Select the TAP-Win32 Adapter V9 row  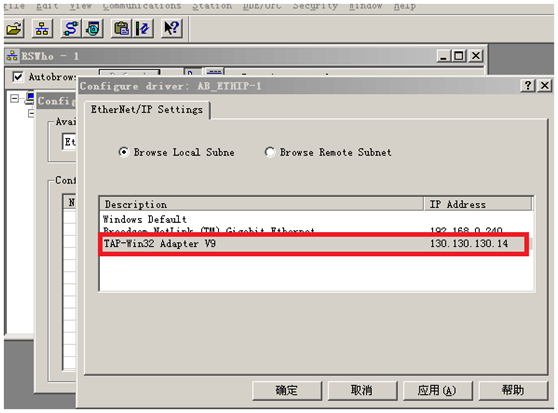click(314, 244)
